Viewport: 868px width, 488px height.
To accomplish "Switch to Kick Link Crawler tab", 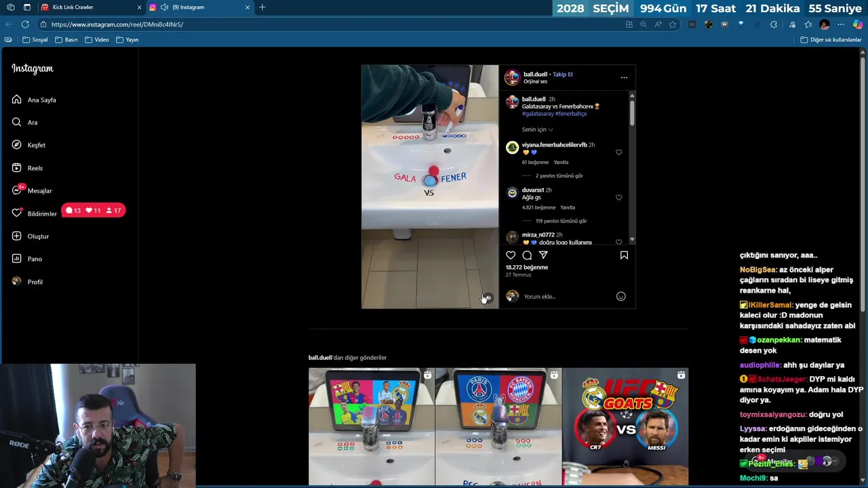I will 92,7.
